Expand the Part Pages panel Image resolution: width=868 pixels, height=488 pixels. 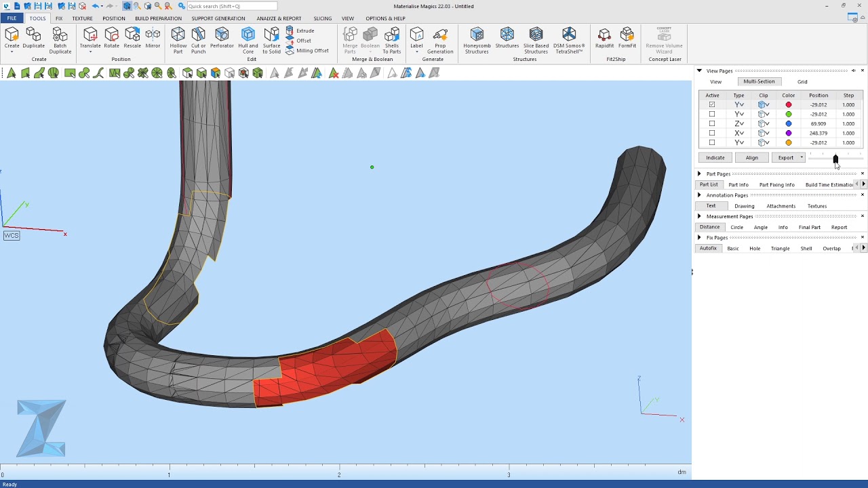click(699, 174)
